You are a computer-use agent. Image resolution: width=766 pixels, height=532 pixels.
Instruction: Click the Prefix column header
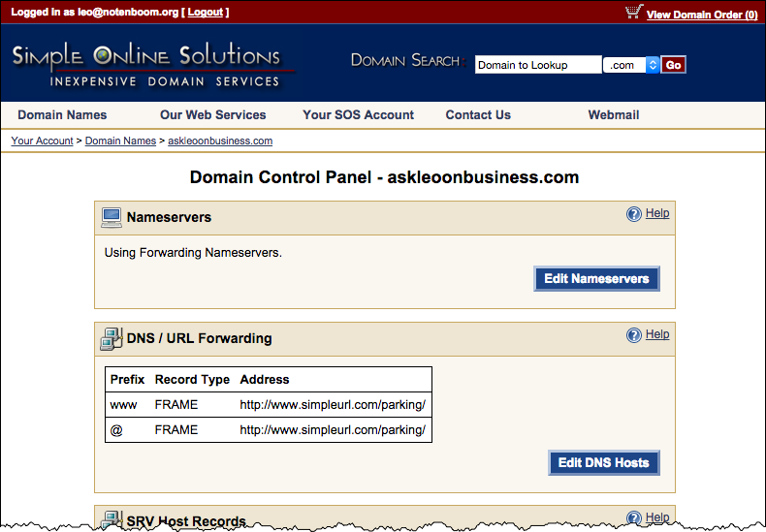[x=127, y=379]
